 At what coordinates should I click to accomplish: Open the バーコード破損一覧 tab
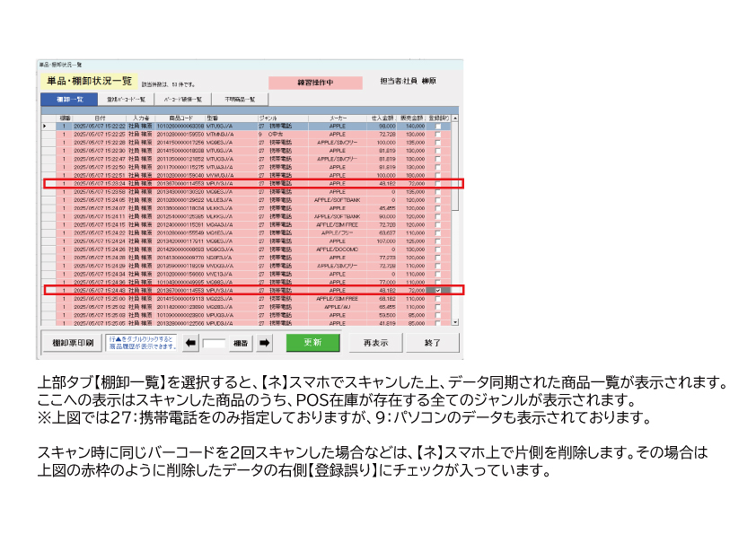coord(180,99)
